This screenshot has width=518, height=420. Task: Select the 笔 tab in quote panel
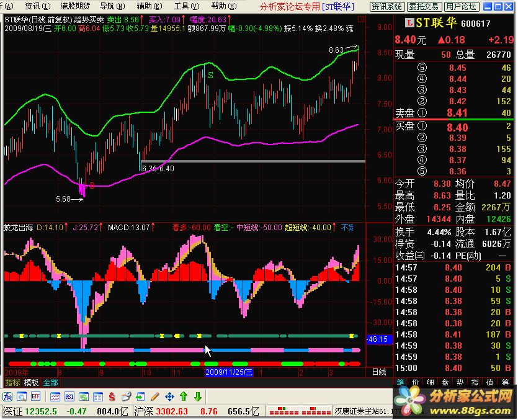(401, 382)
